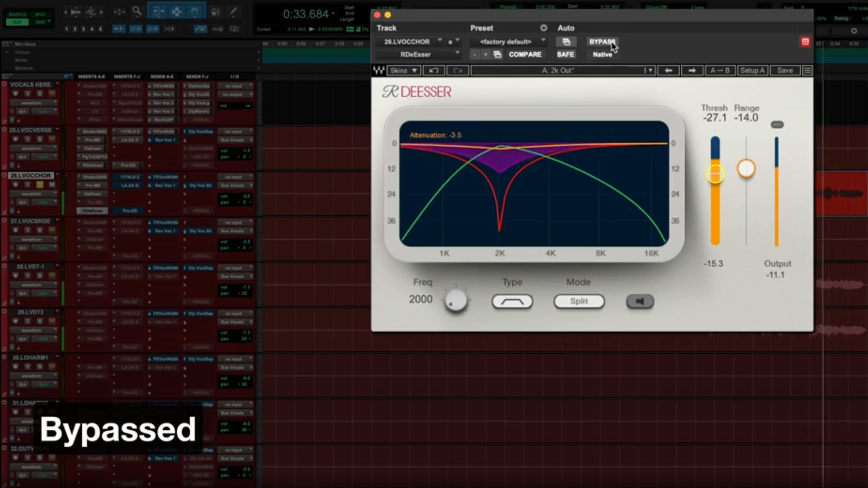Click the Waves logo icon in plugin toolbar
Viewport: 868px width, 488px height.
click(378, 70)
